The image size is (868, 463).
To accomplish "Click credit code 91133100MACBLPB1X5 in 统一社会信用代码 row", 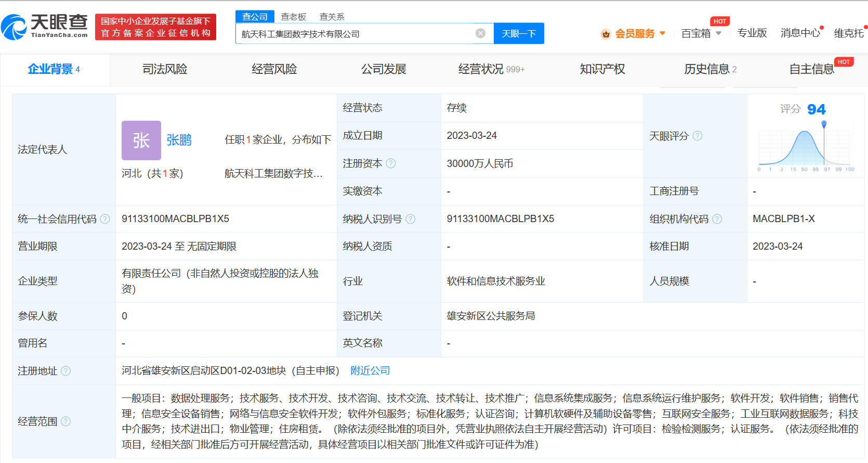I will tap(175, 219).
